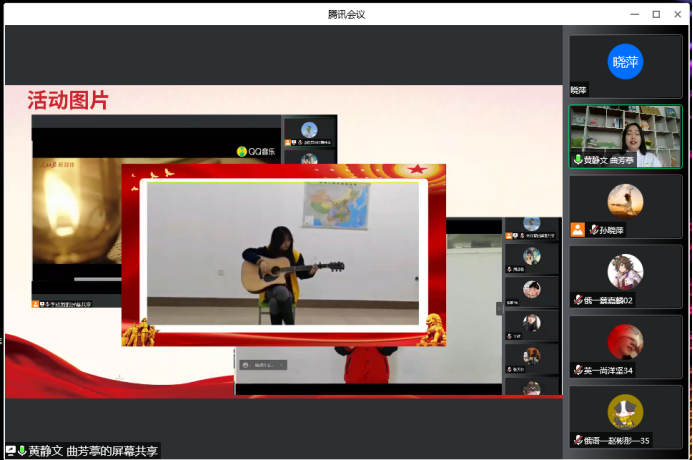Click the 腾讯会议 window title
The image size is (693, 460).
point(346,13)
